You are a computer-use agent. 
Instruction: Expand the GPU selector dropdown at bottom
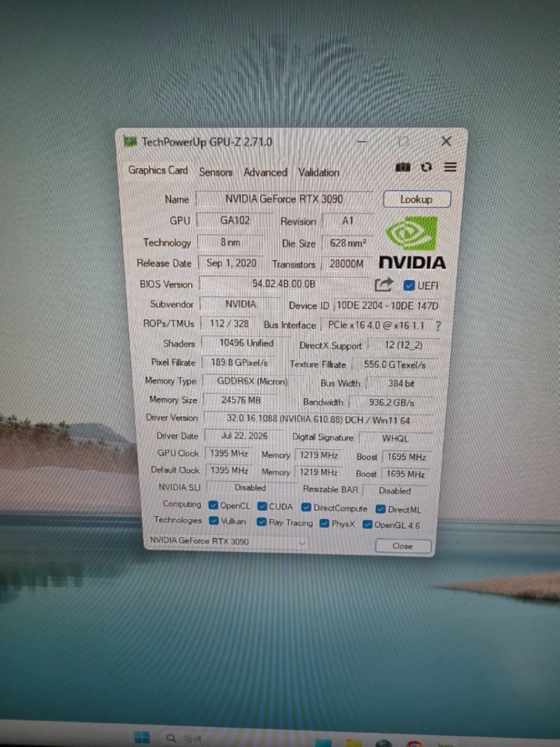302,542
